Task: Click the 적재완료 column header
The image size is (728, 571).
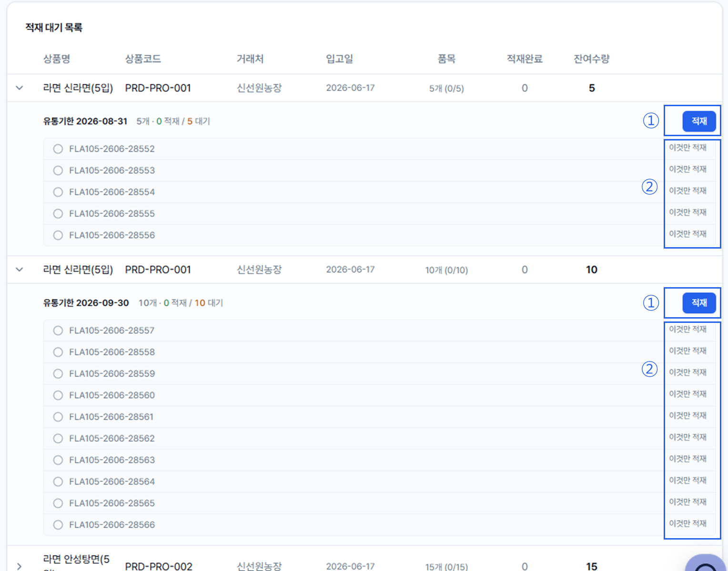Action: point(525,59)
